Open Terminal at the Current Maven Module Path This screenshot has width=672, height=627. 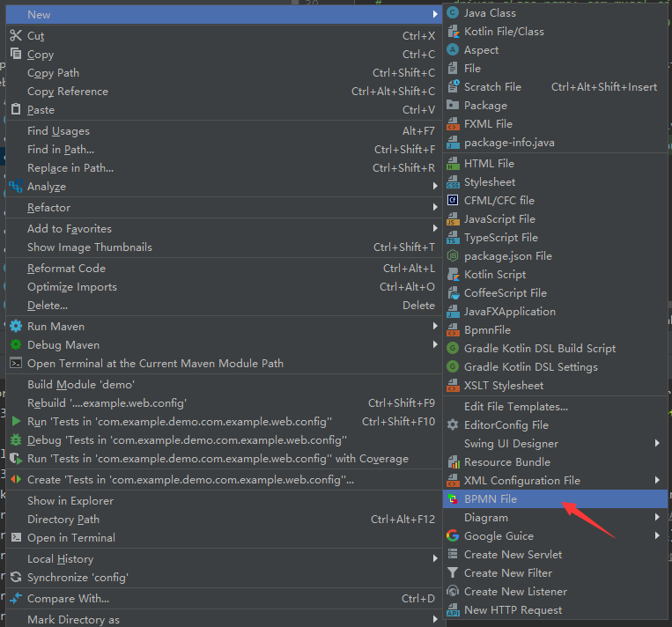point(223,364)
